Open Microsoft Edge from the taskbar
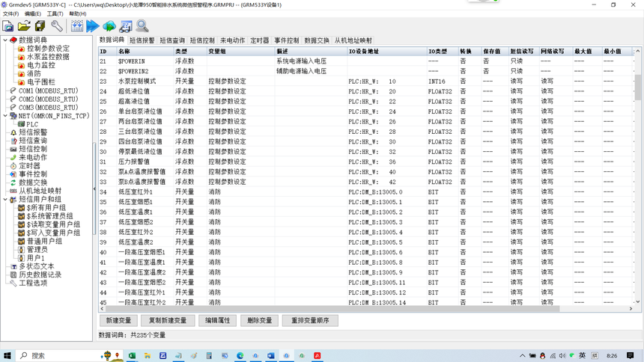The image size is (644, 362). (x=240, y=355)
